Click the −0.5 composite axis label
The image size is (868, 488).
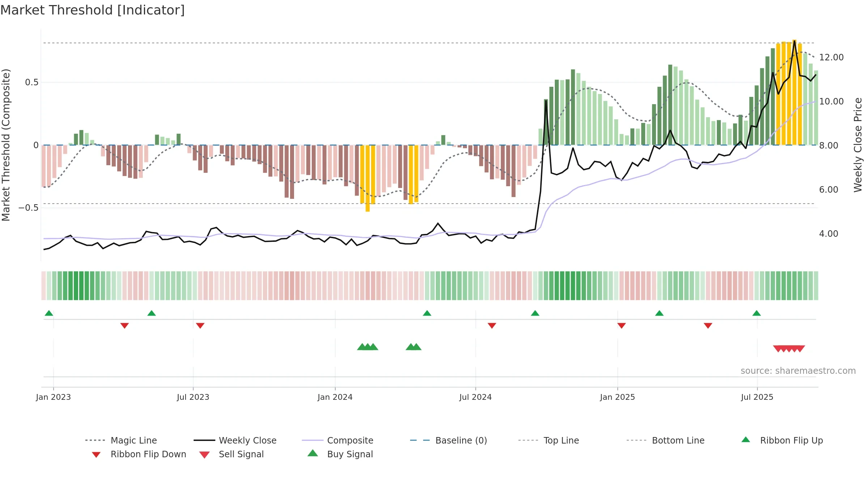[x=29, y=208]
